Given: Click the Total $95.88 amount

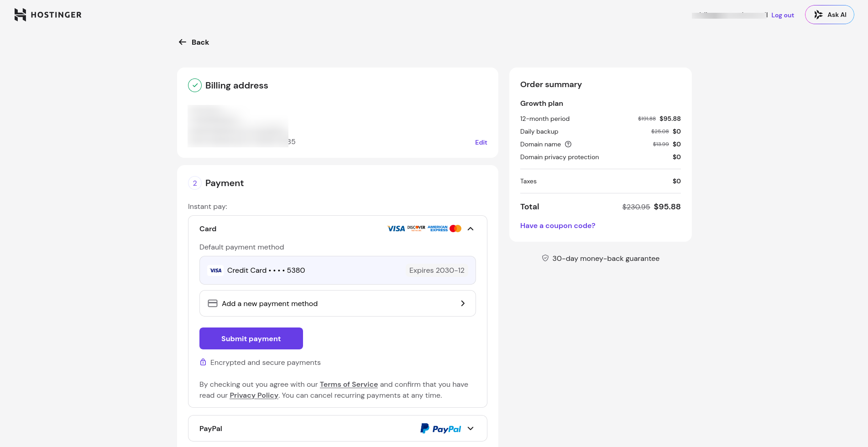Looking at the screenshot, I should [667, 207].
